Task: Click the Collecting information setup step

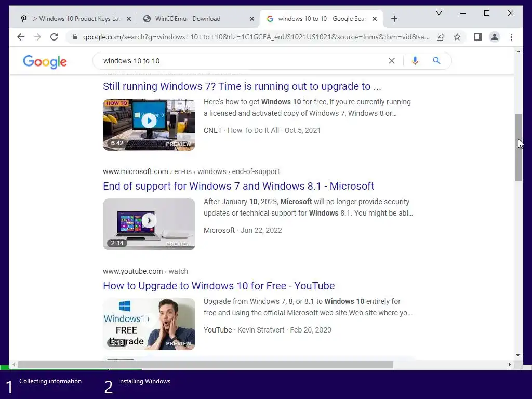Action: 44,386
